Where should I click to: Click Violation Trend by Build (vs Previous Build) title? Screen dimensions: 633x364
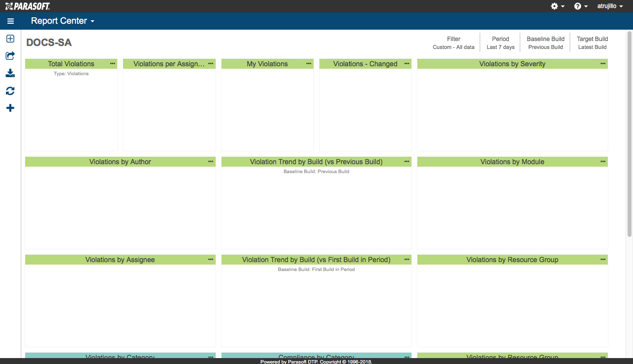[x=316, y=162]
